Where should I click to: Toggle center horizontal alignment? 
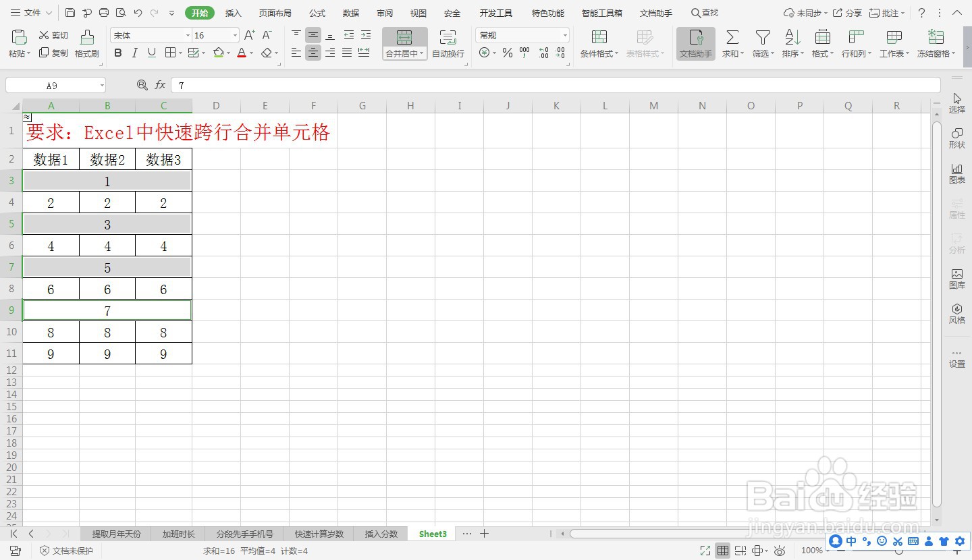point(313,53)
